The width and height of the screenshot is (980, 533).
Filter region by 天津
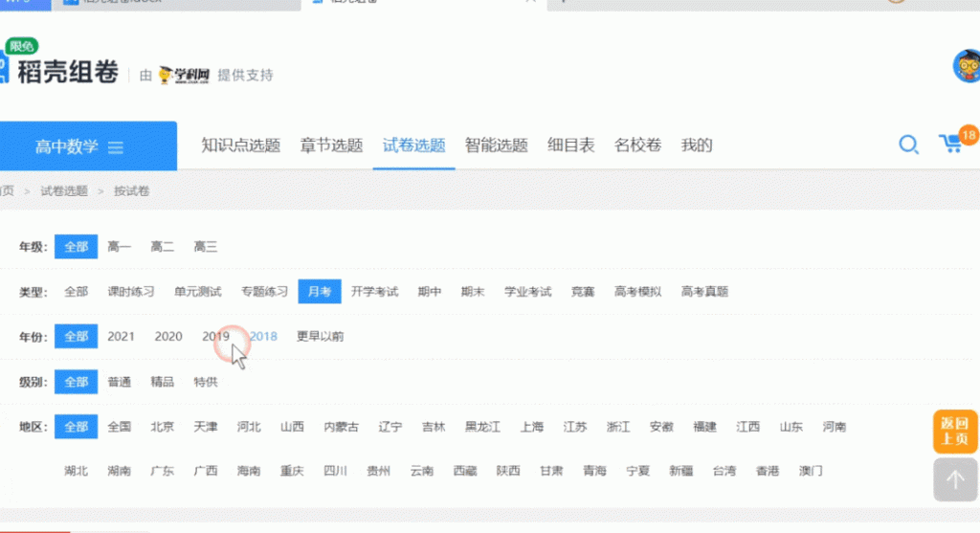[205, 427]
